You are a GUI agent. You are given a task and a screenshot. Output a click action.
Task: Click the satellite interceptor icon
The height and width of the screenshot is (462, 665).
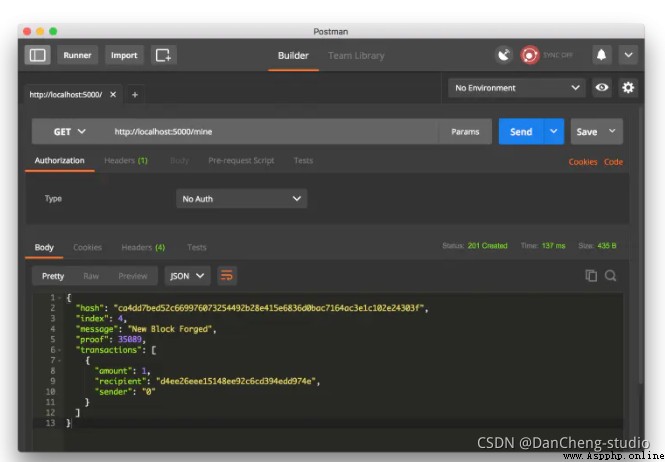coord(504,55)
